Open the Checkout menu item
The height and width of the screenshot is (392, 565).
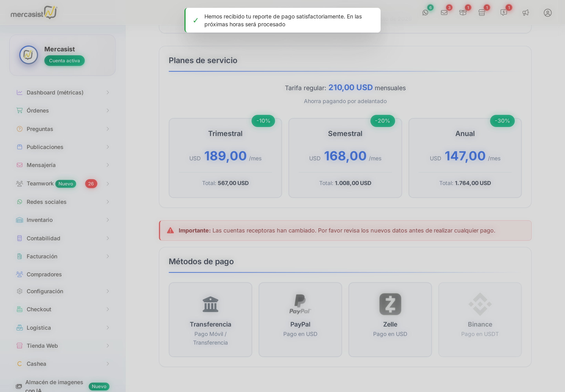click(x=63, y=309)
